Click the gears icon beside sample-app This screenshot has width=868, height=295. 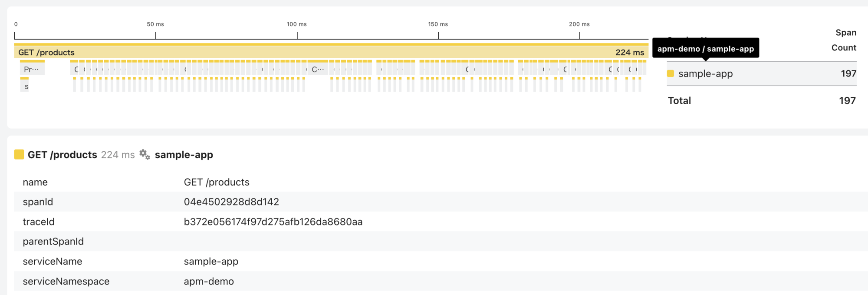[x=145, y=155]
